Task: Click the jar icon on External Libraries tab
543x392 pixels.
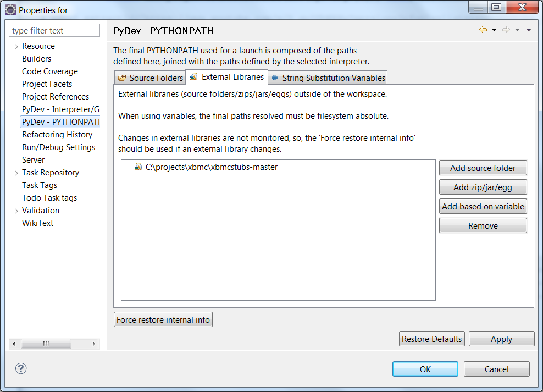Action: tap(193, 77)
